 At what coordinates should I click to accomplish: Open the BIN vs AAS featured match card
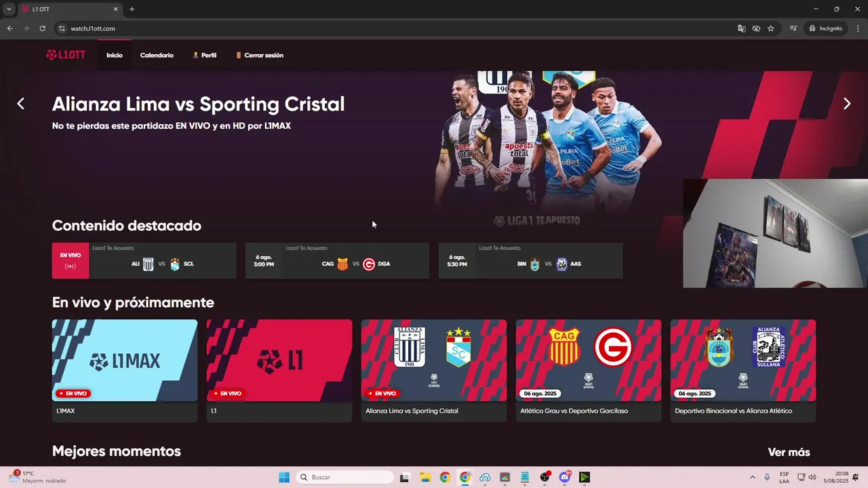[530, 260]
